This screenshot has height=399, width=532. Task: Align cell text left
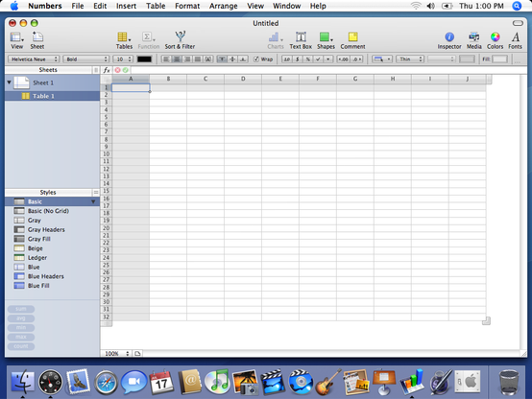pos(166,59)
